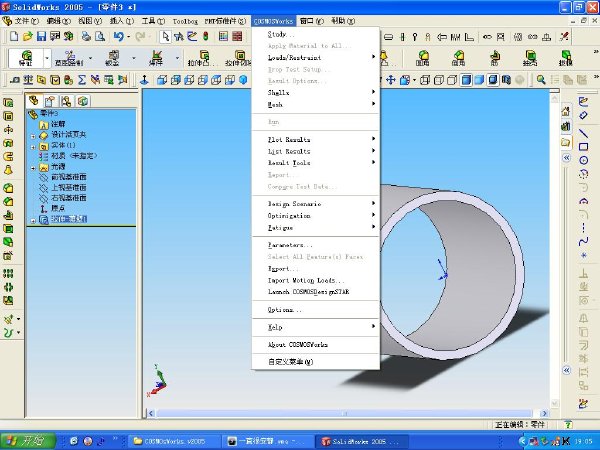Toggle hidden lines visible display mode
This screenshot has height=450, width=600.
pyautogui.click(x=439, y=80)
